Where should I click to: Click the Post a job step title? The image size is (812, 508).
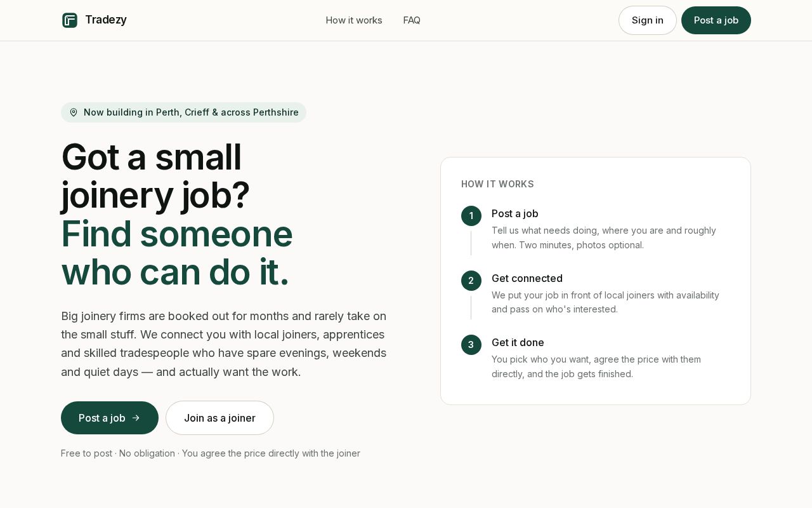point(515,214)
